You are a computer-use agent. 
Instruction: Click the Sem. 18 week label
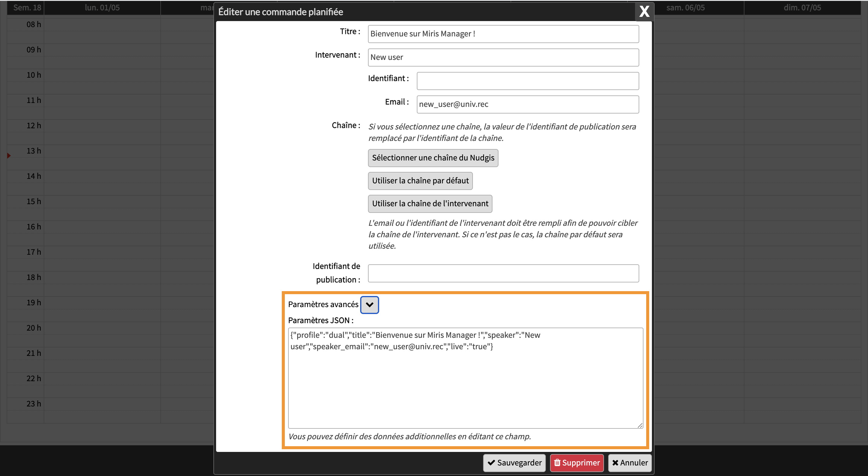27,8
